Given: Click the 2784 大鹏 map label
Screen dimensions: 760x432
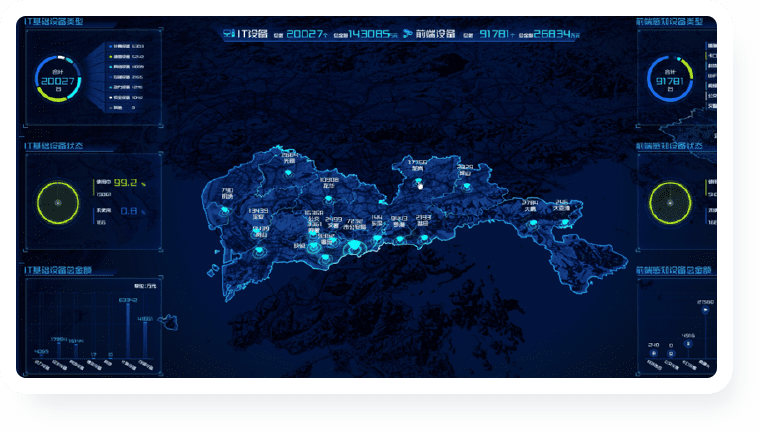Looking at the screenshot, I should click(x=530, y=206).
